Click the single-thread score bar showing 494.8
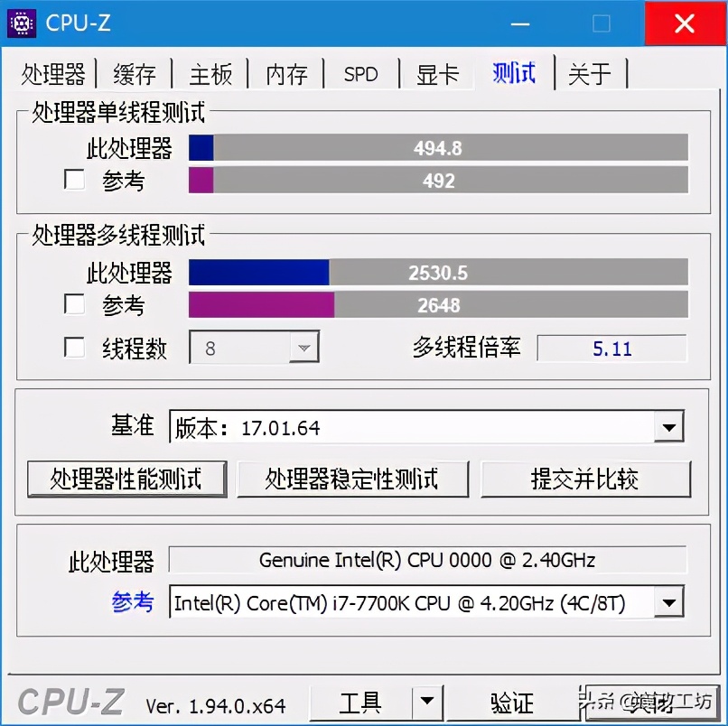The image size is (728, 726). [x=438, y=147]
